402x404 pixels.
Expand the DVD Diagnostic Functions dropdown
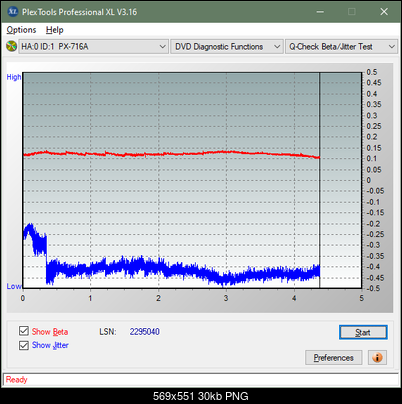point(227,47)
